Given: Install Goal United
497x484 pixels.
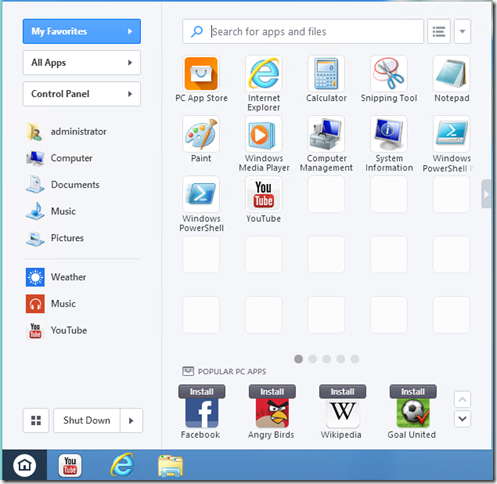Looking at the screenshot, I should click(413, 392).
